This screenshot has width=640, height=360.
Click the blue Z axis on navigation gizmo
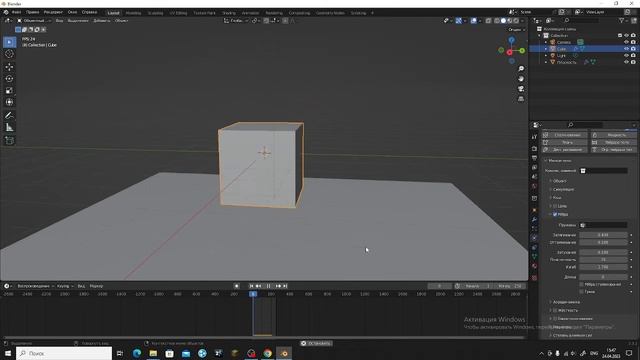click(x=511, y=40)
